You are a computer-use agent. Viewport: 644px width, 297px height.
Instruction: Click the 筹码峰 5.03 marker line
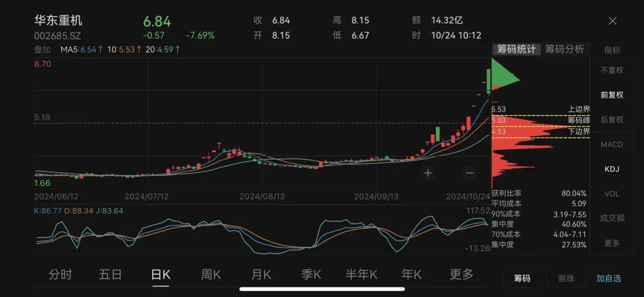[540, 126]
